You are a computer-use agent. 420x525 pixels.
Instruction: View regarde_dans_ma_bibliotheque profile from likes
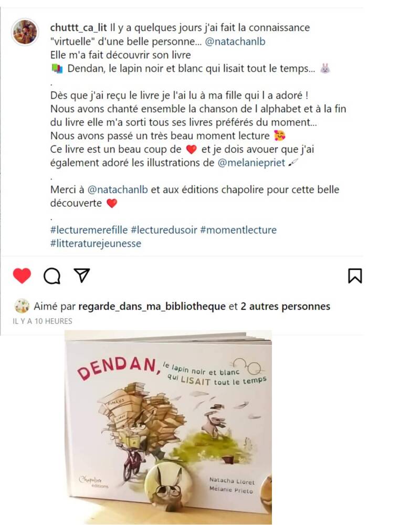(152, 306)
